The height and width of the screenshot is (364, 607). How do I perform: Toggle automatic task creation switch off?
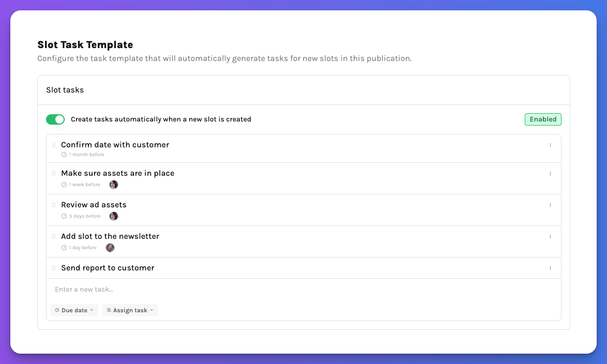[55, 119]
